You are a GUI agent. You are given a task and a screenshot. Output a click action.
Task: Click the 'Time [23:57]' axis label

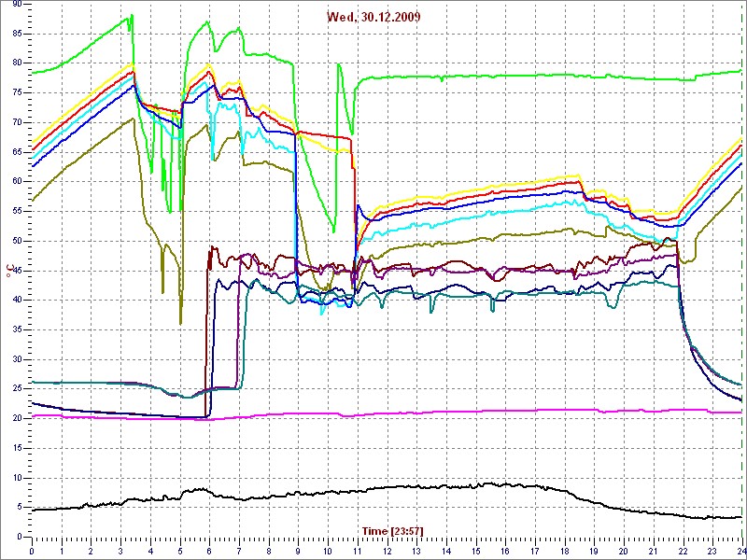click(392, 530)
